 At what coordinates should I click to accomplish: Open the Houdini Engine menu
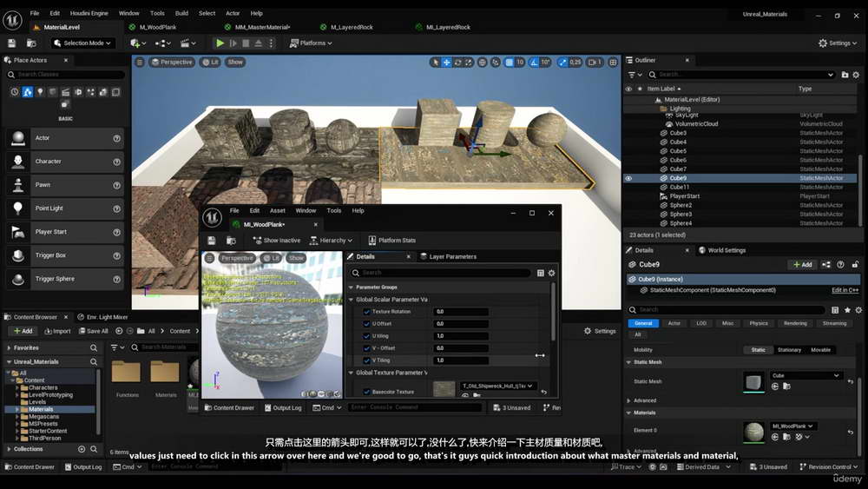pyautogui.click(x=89, y=13)
